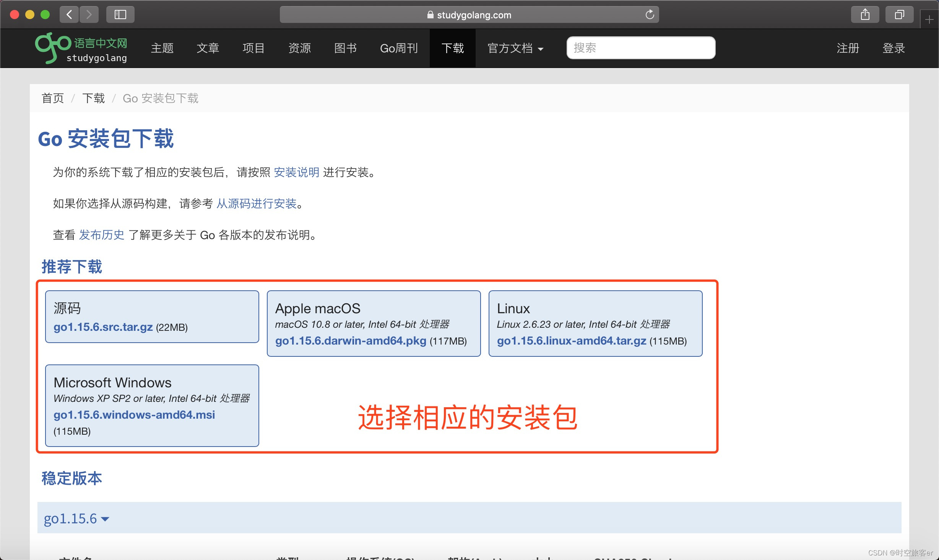This screenshot has height=560, width=939.
Task: Click the Apple macOS card title
Action: 318,308
